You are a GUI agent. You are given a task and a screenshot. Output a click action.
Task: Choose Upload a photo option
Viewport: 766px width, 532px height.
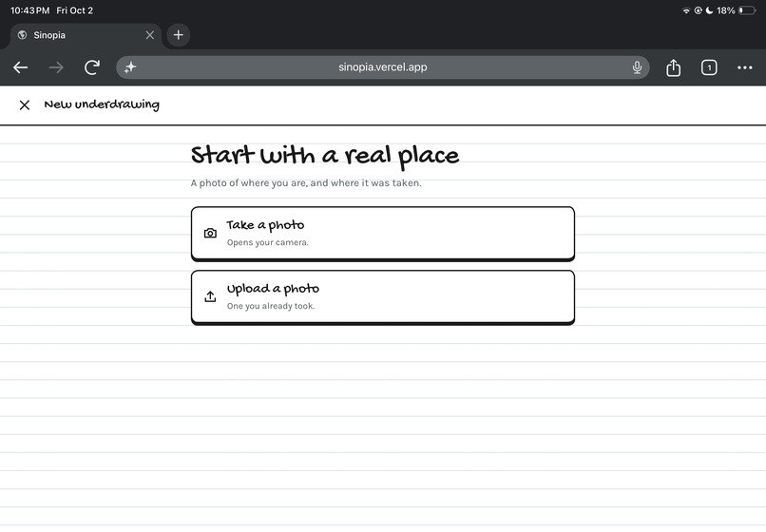pyautogui.click(x=382, y=297)
